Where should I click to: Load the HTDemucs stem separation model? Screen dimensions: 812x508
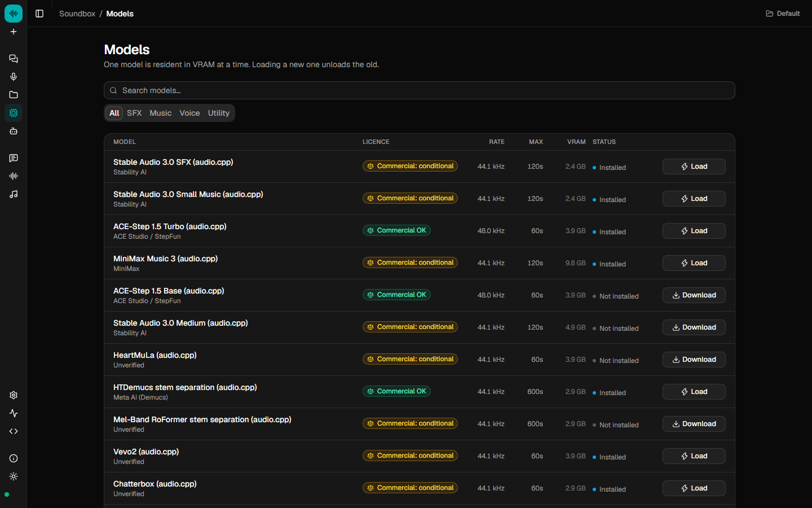point(694,392)
